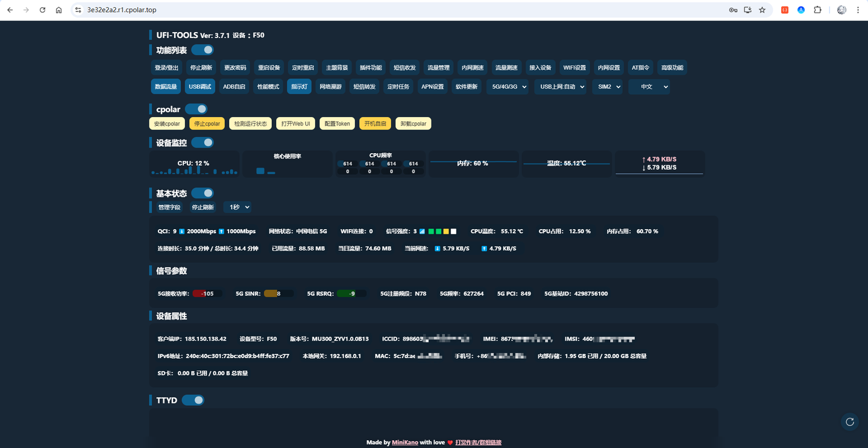The height and width of the screenshot is (448, 868).
Task: Click the install app icon in address bar
Action: click(x=747, y=10)
